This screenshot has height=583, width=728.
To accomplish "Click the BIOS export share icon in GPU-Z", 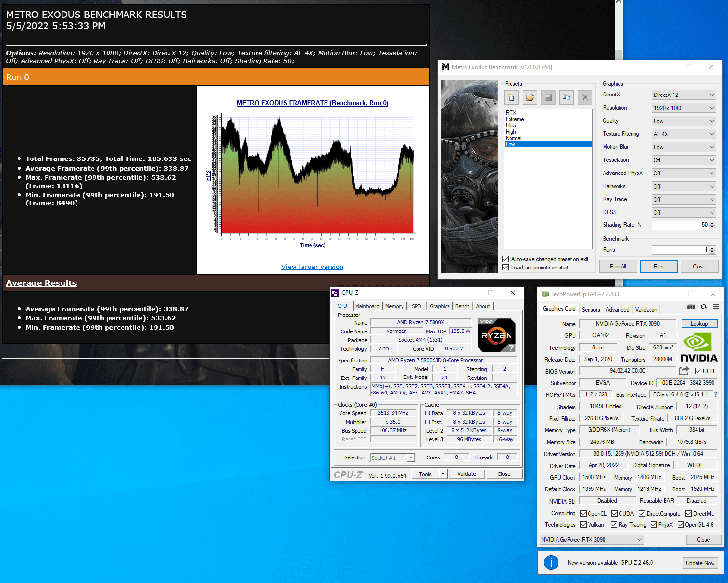I will 684,371.
